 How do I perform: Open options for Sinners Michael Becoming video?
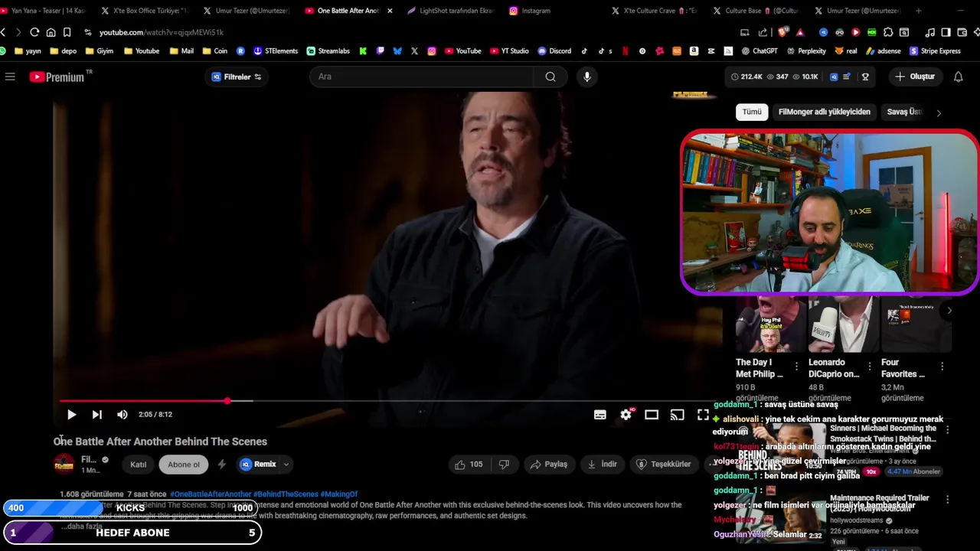(947, 431)
